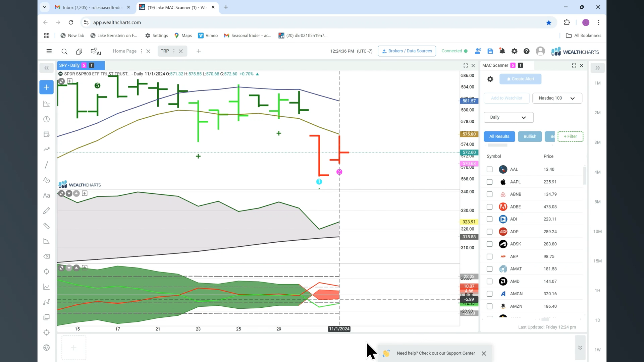Tick the AAPL checkbox
The height and width of the screenshot is (362, 644).
tap(489, 182)
